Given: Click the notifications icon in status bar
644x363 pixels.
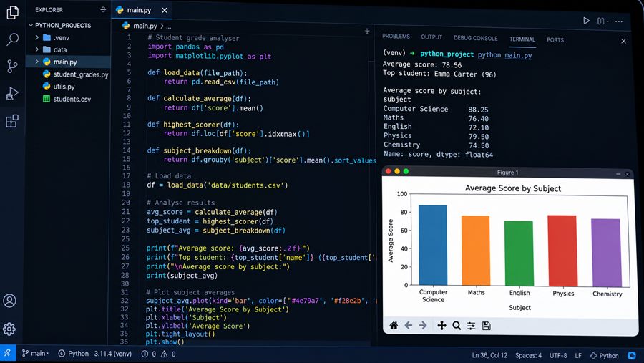Looking at the screenshot, I should pyautogui.click(x=632, y=355).
